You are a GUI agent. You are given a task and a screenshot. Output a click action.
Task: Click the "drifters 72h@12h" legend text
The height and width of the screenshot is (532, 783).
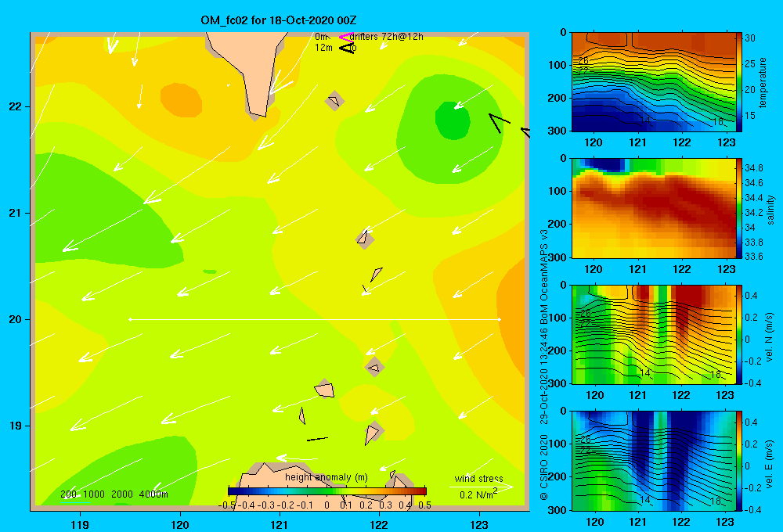pyautogui.click(x=387, y=37)
